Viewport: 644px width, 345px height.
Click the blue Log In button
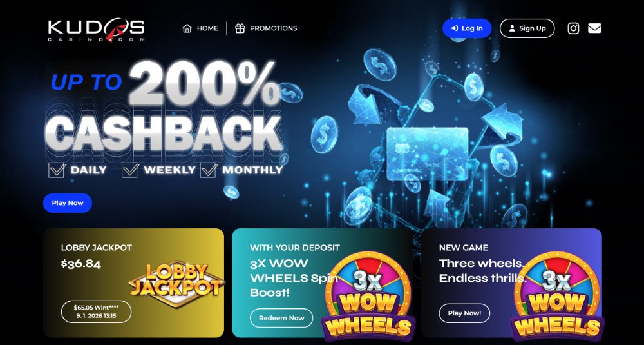pos(467,28)
